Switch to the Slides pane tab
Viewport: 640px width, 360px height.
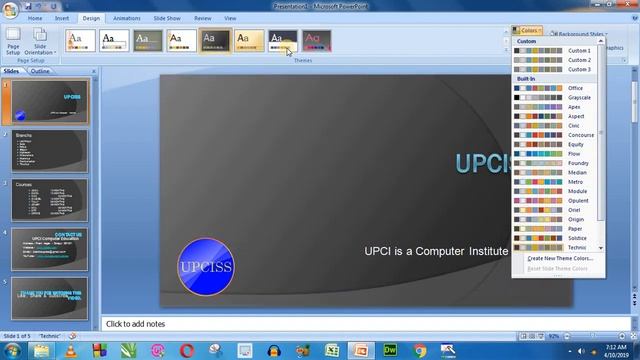pyautogui.click(x=11, y=71)
